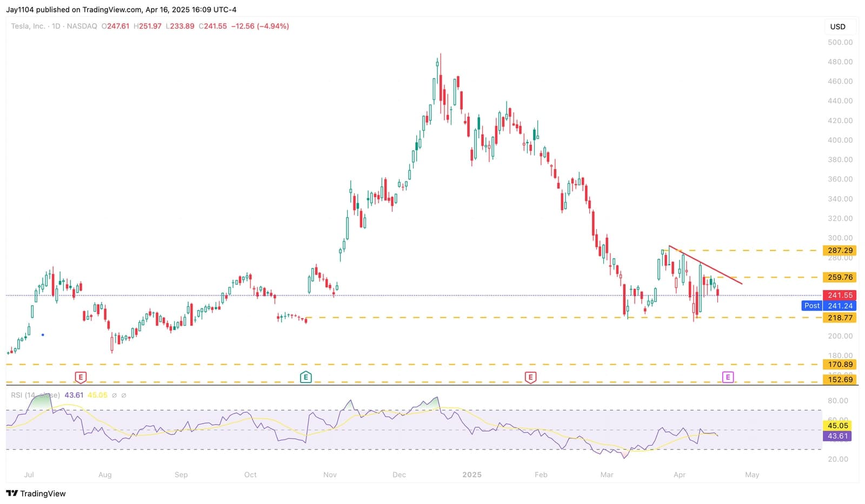
Task: Click the first ∅ symbol in RSI legend
Action: pos(114,395)
